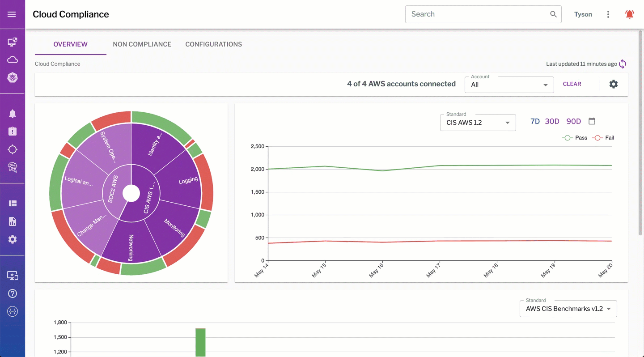Switch to the NON COMPLIANCE tab
Screen dimensions: 644x357
(x=142, y=44)
